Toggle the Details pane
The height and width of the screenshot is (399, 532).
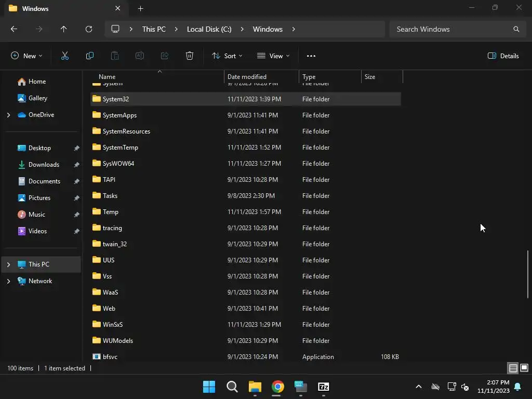point(503,56)
